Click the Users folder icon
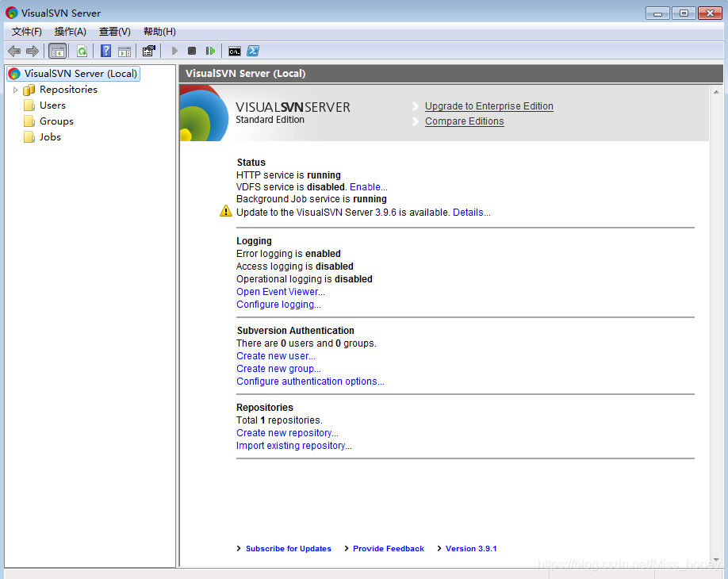 [x=29, y=105]
